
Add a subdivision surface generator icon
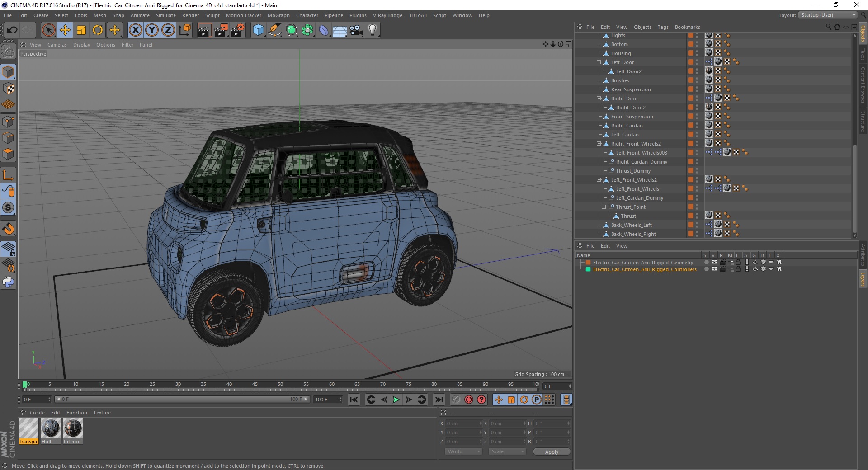pos(292,30)
